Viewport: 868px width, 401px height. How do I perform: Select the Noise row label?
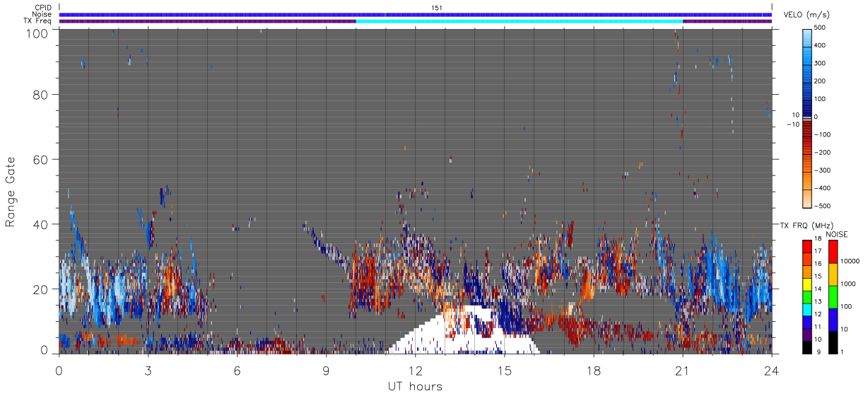[42, 14]
